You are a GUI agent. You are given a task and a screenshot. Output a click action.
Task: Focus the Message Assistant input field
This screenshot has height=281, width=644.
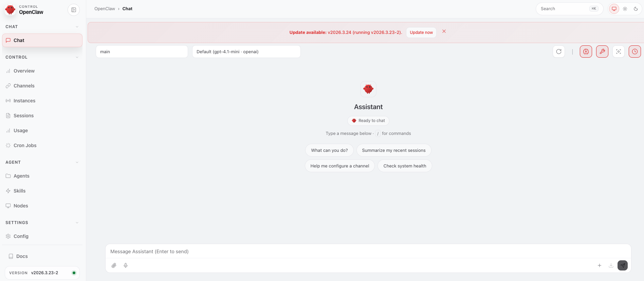pos(368,252)
